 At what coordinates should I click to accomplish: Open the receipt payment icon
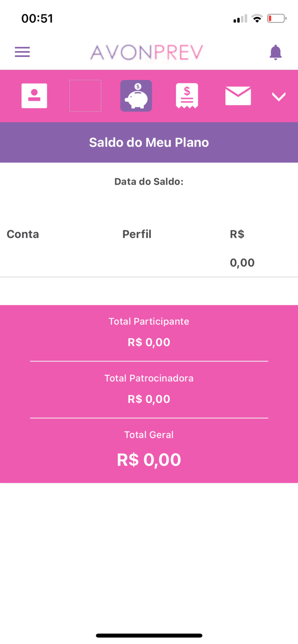pos(187,96)
